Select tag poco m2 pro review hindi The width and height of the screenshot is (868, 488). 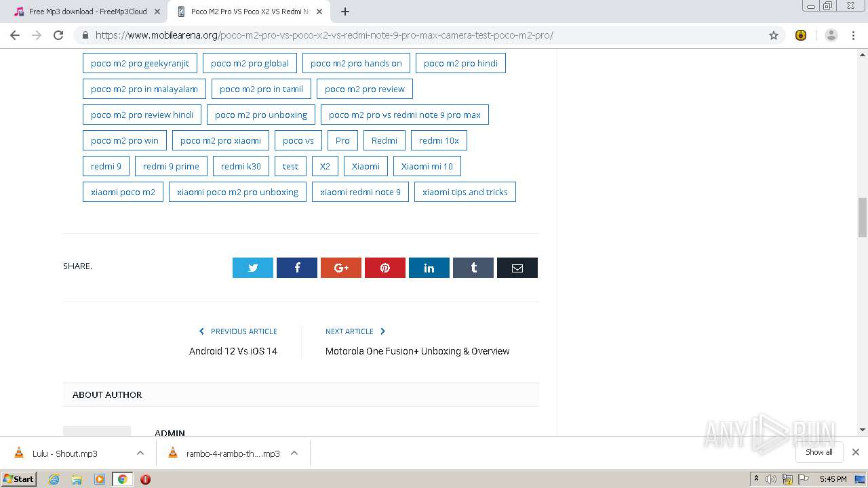click(142, 115)
